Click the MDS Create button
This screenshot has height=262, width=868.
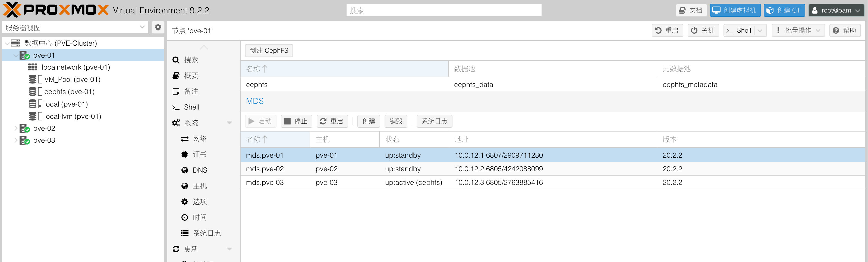[369, 121]
